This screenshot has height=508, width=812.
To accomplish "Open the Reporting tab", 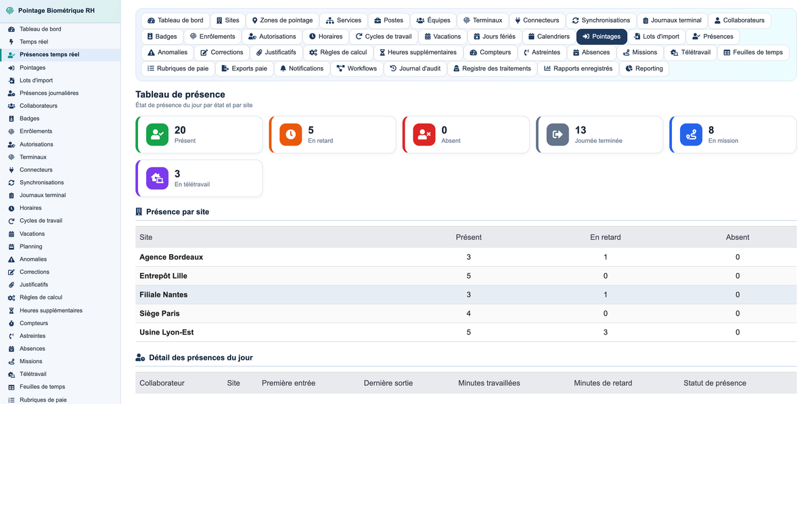I will [644, 68].
